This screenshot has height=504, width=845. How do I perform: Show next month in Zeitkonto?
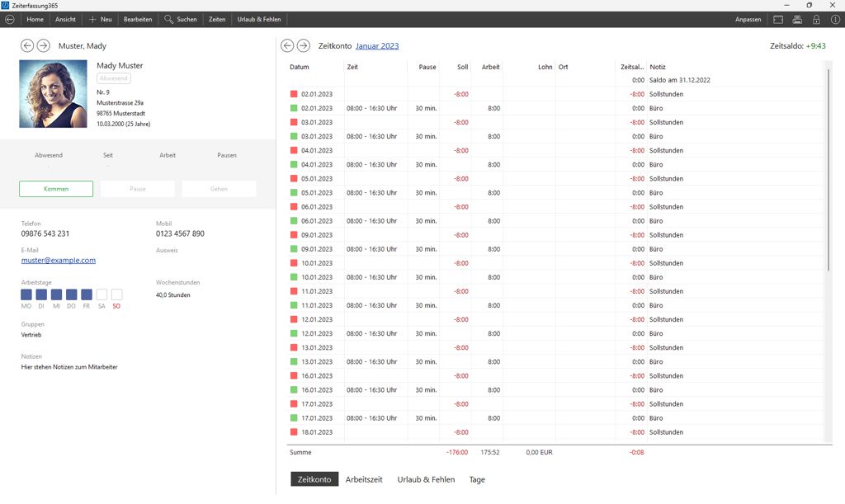pyautogui.click(x=304, y=46)
